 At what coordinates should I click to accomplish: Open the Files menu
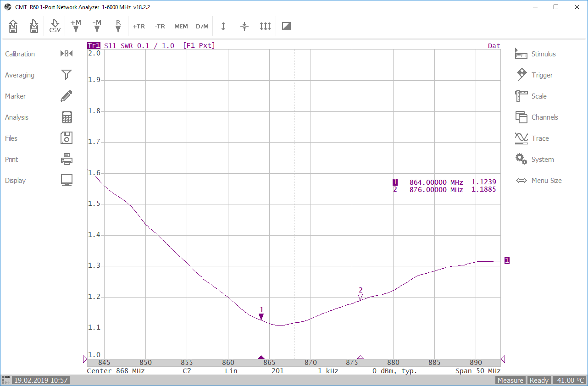click(x=11, y=138)
